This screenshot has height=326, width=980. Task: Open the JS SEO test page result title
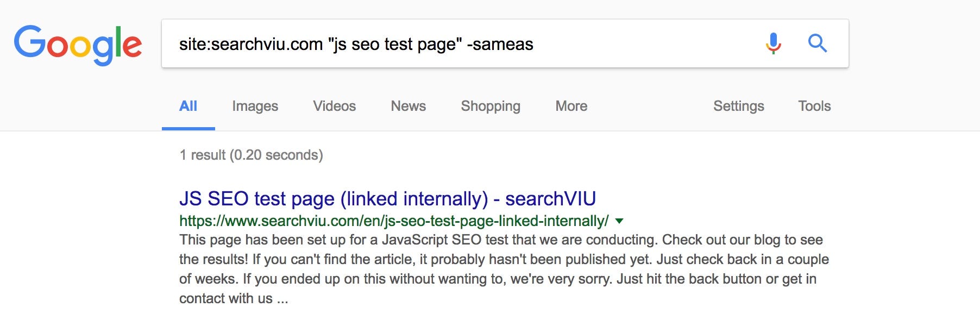coord(387,199)
